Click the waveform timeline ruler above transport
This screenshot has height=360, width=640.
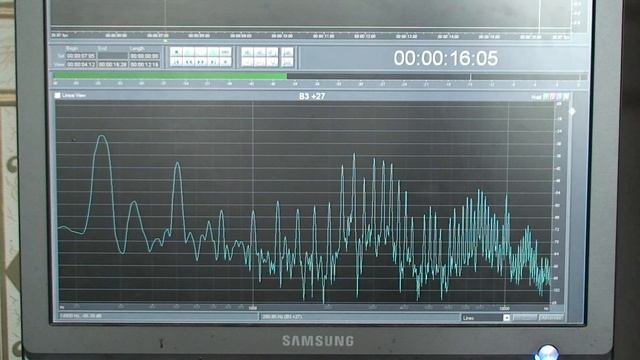tap(310, 36)
